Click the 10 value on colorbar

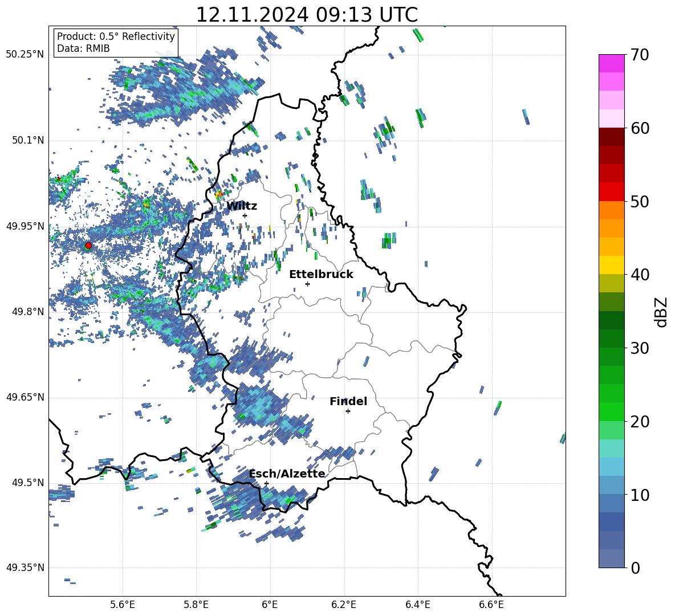(x=639, y=495)
